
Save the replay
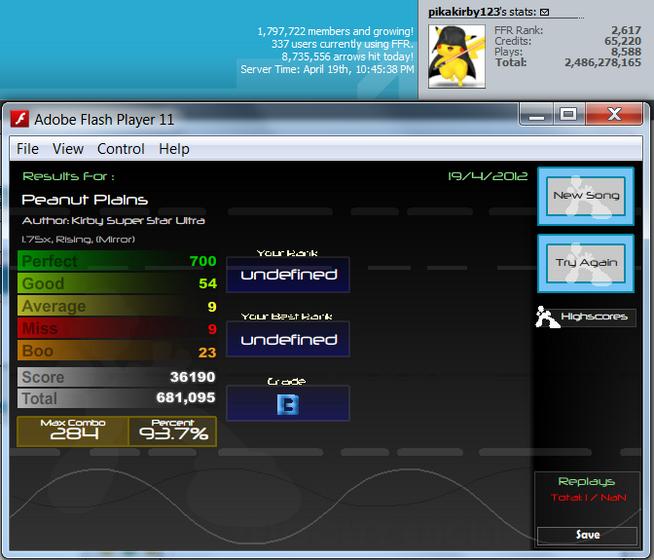click(x=587, y=535)
